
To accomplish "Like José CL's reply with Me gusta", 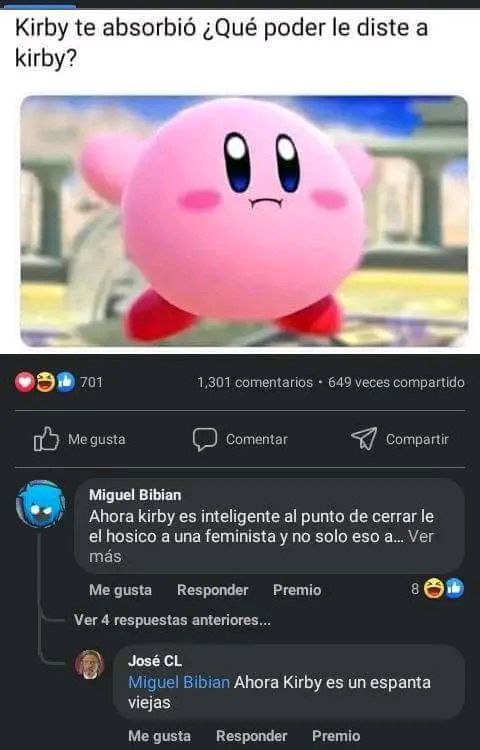I will pyautogui.click(x=159, y=736).
